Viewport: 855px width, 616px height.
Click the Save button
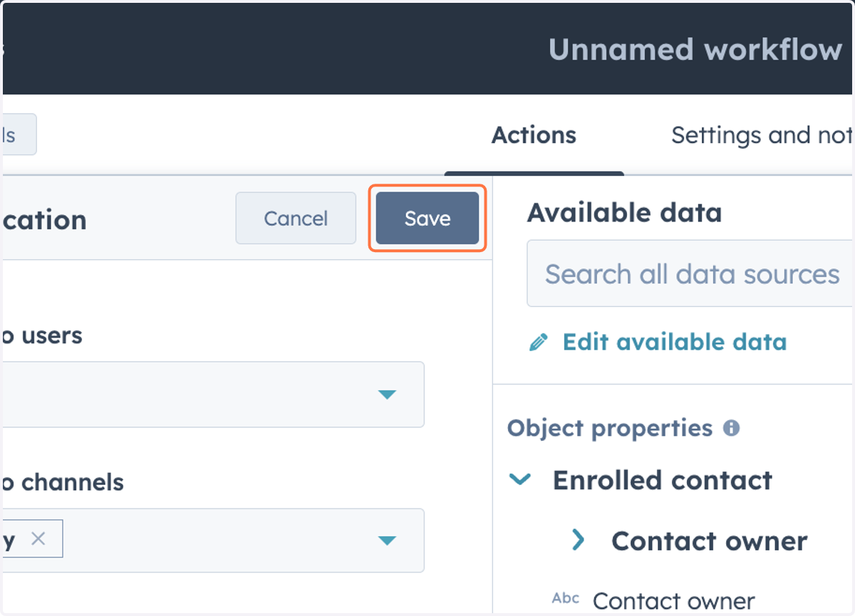coord(427,218)
